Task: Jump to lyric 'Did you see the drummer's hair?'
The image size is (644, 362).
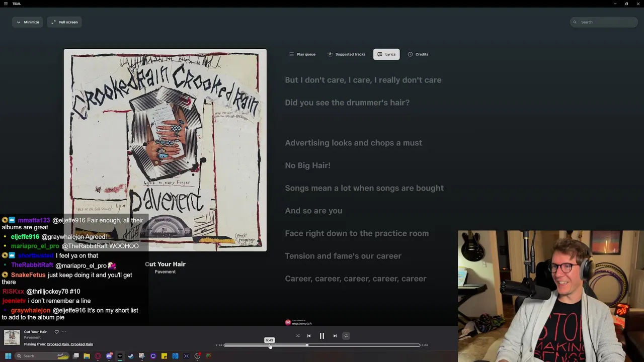Action: 347,103
